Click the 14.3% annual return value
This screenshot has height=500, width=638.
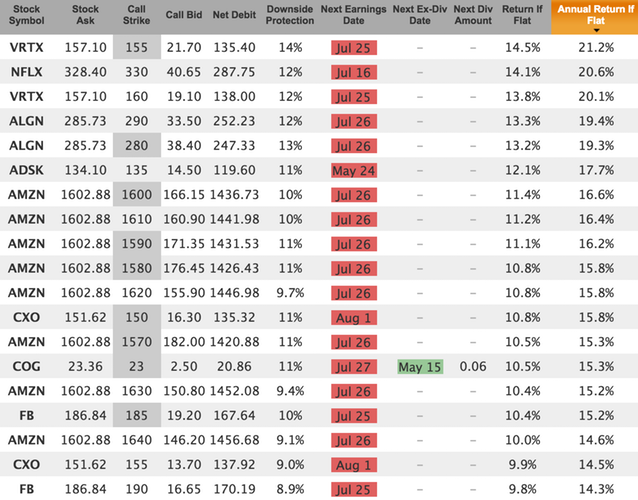pyautogui.click(x=596, y=489)
